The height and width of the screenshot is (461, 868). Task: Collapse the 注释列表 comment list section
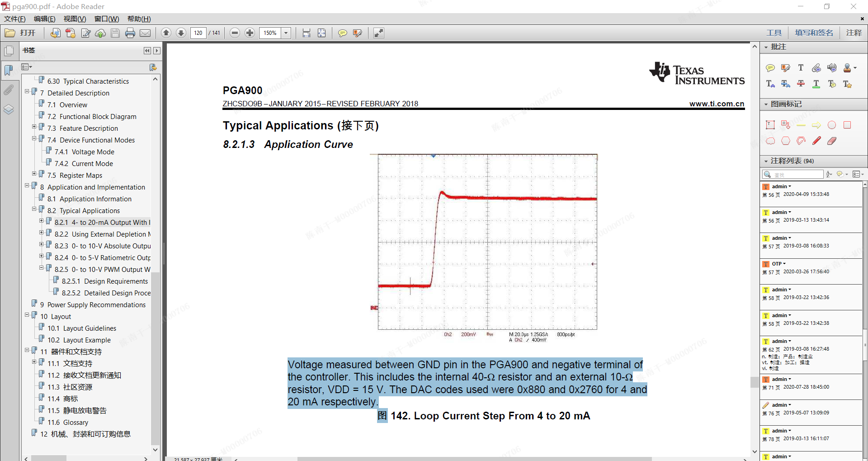click(766, 161)
